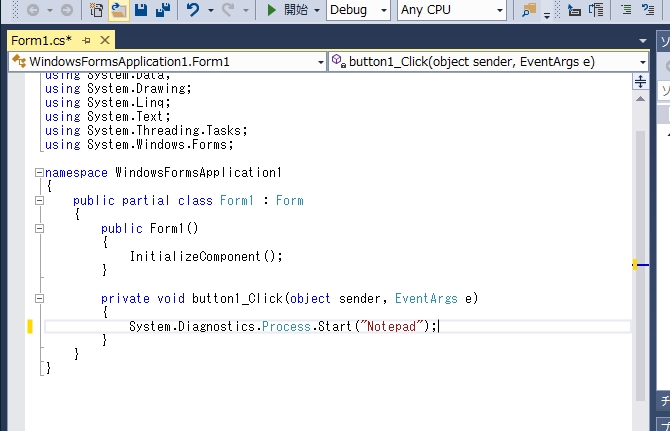670x431 pixels.
Task: Open the button1_Click member dropdown
Action: pos(488,62)
